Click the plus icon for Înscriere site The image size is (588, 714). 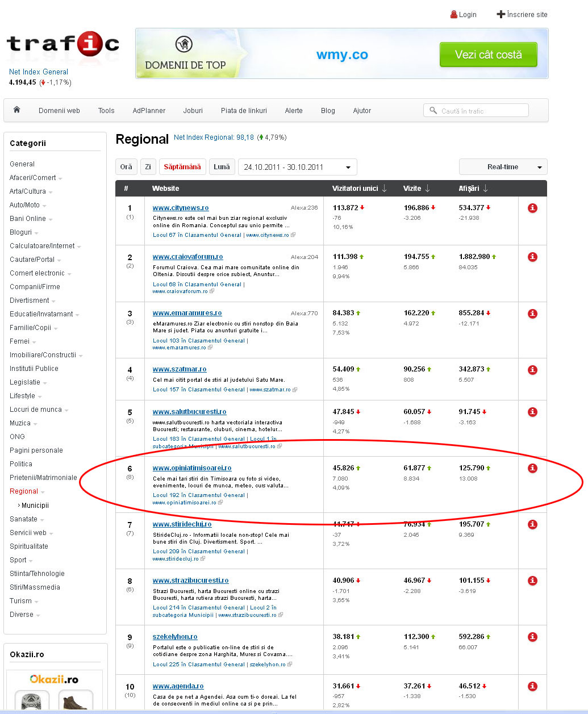click(x=501, y=14)
